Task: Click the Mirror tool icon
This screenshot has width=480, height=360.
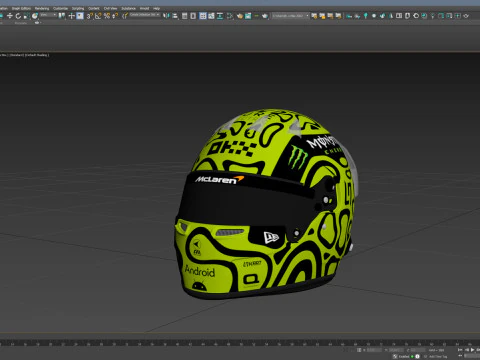Action: point(166,16)
